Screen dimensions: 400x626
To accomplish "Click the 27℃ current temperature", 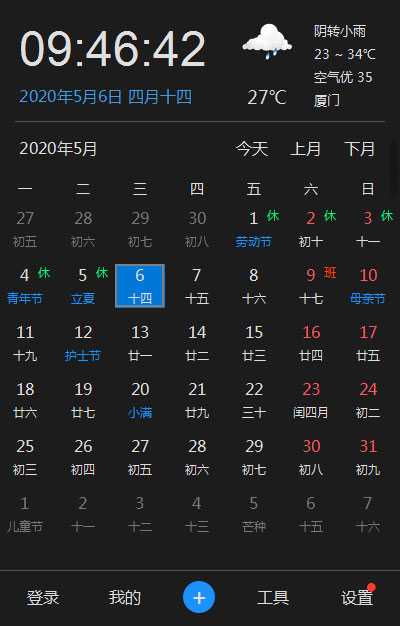I will (267, 97).
